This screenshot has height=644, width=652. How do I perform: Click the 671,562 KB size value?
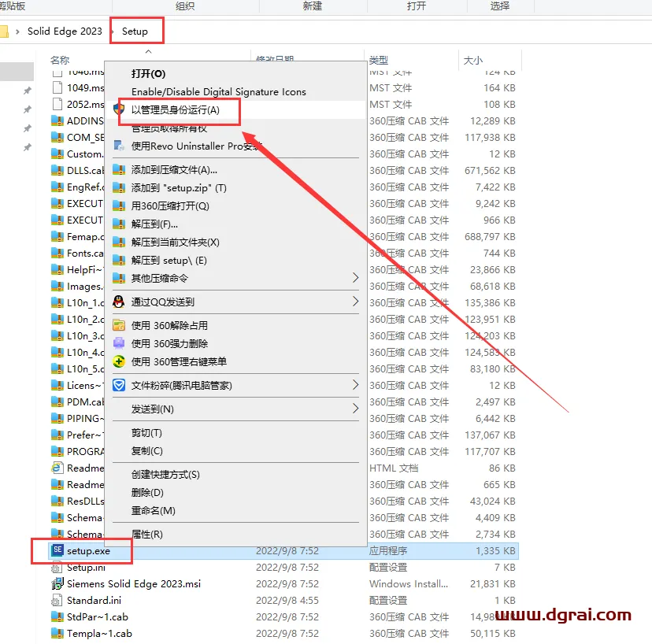(490, 171)
